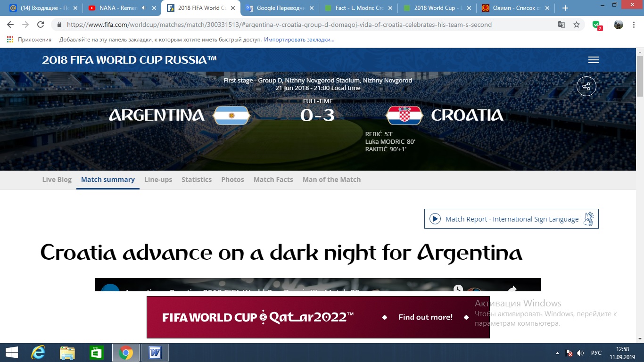Viewport: 644px width, 362px height.
Task: Click the headline Croatia advance on a dark night
Action: (x=281, y=253)
